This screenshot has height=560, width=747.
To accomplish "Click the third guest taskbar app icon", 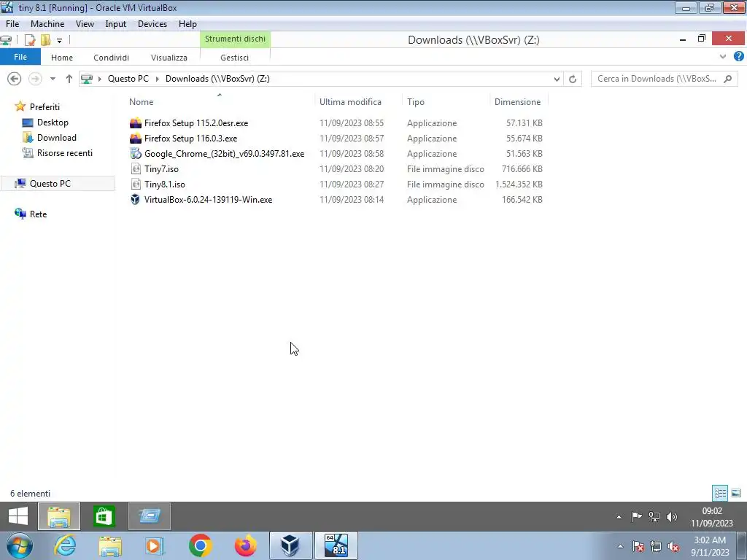I will tap(150, 516).
